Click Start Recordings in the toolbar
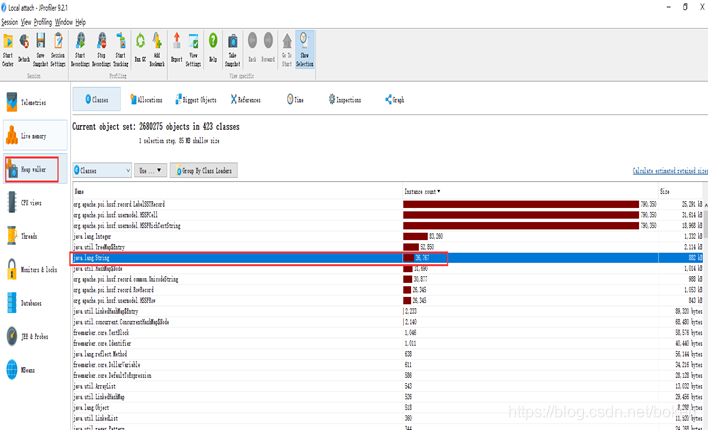The image size is (708, 430). tap(80, 50)
